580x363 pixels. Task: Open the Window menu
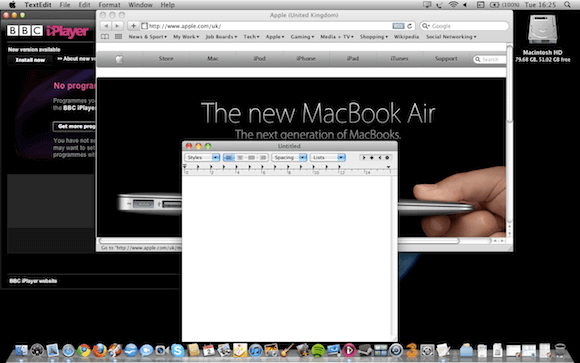point(140,5)
